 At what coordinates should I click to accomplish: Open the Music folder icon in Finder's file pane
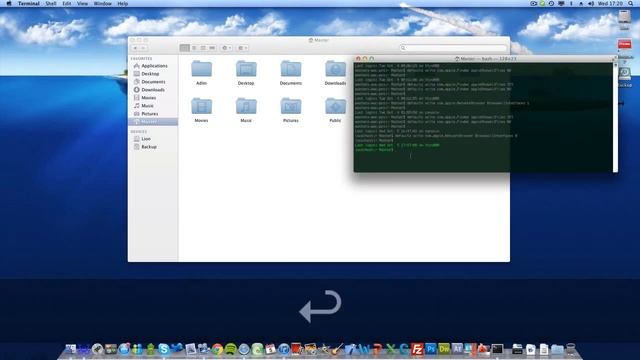[246, 107]
